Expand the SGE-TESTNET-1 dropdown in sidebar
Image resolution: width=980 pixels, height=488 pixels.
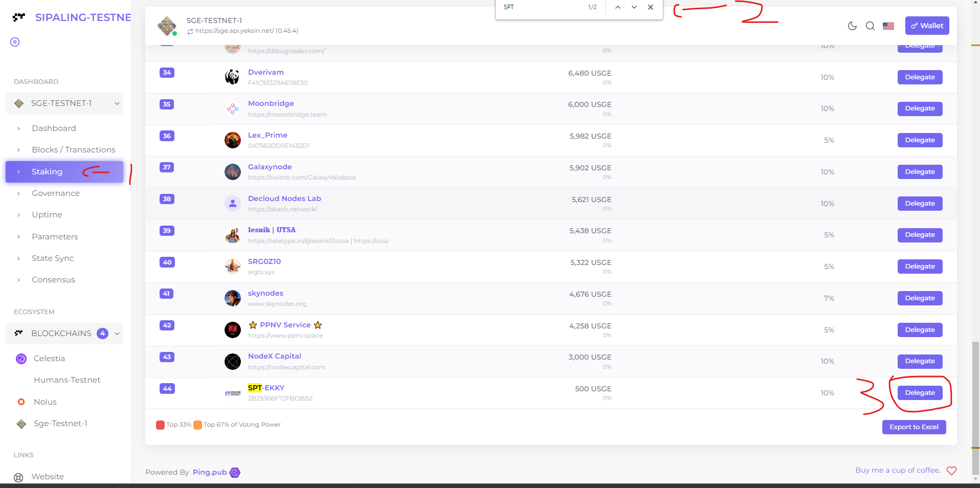[117, 103]
